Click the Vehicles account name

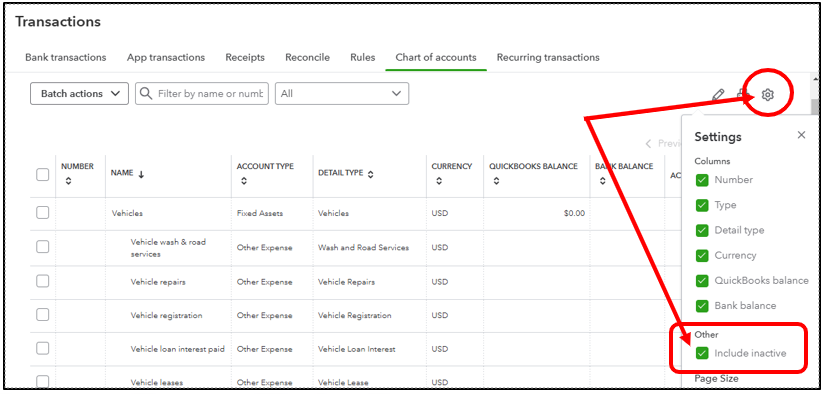pyautogui.click(x=127, y=213)
